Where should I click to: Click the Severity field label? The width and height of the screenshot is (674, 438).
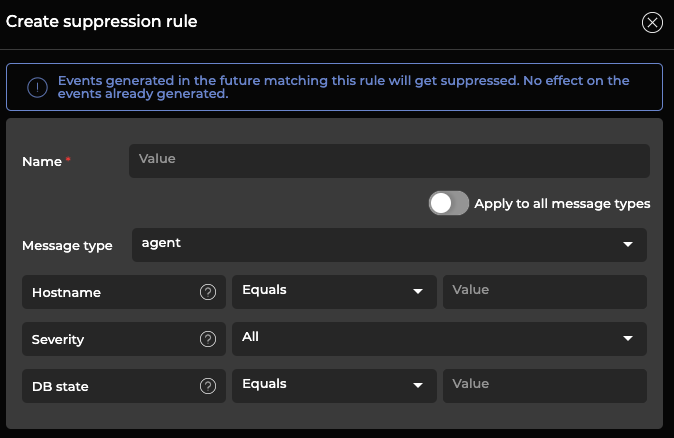click(x=58, y=340)
